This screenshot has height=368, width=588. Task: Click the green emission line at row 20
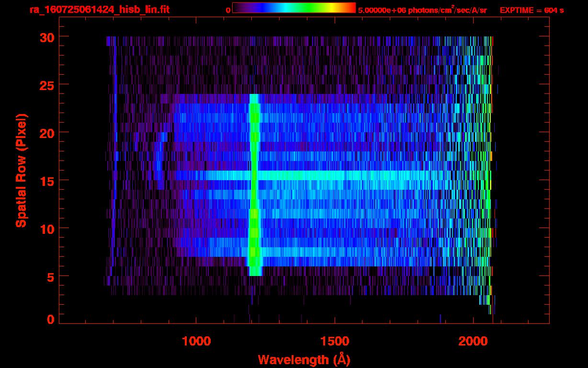click(x=254, y=132)
